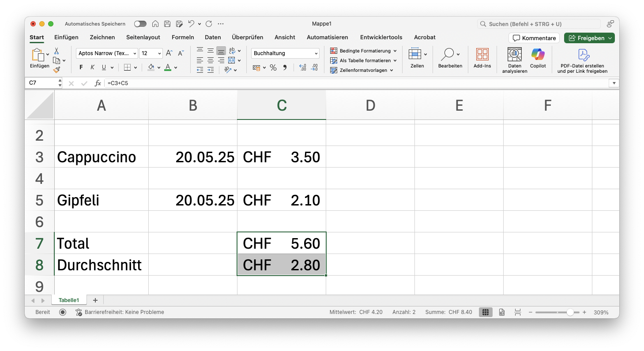
Task: Click the Copilot icon in the ribbon
Action: tap(538, 55)
